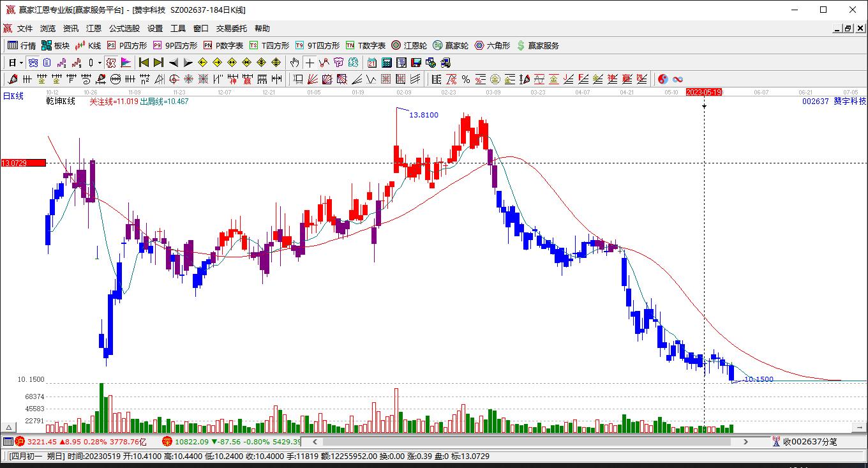Click the 日K线 period label
Screen dimensions: 868x468
[x=13, y=96]
